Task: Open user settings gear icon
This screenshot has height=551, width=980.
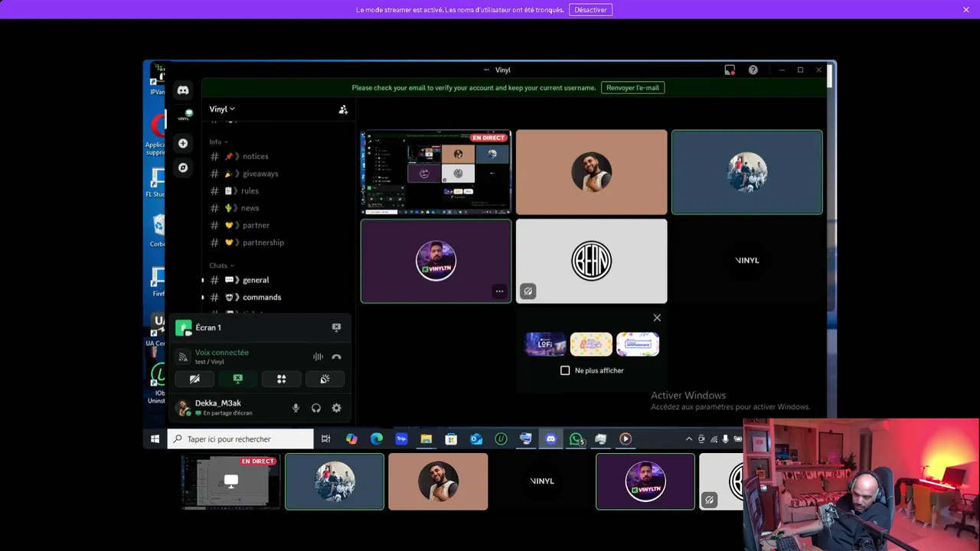Action: coord(336,408)
